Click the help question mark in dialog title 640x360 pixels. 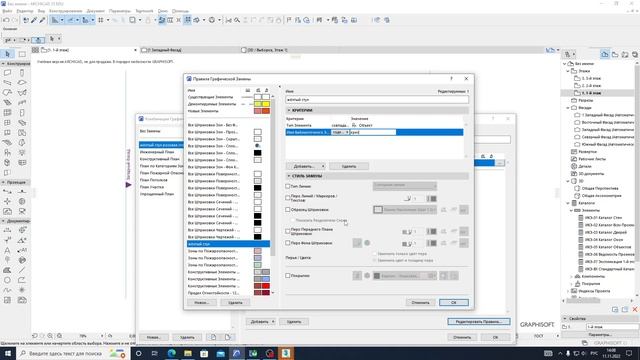click(x=451, y=78)
